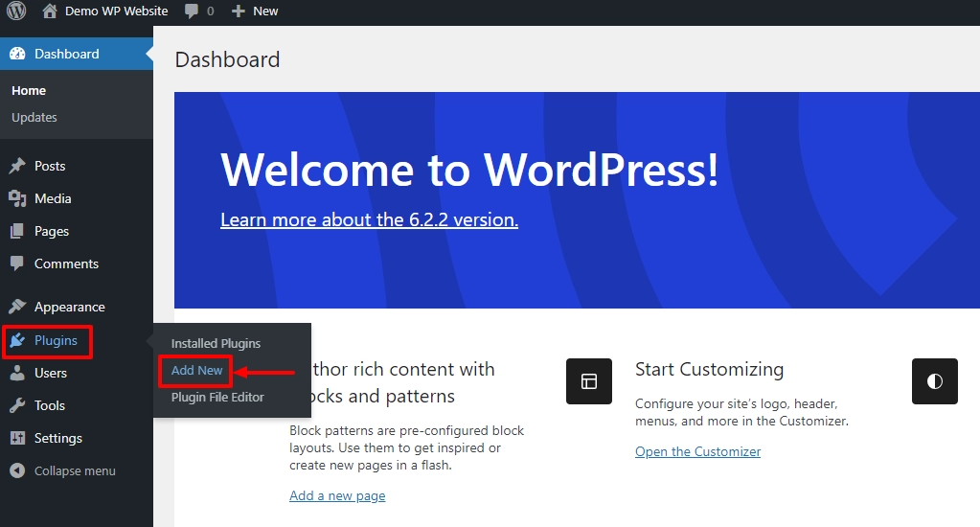Choose Add New in Plugins flyout
Viewport: 980px width, 527px height.
pos(197,371)
